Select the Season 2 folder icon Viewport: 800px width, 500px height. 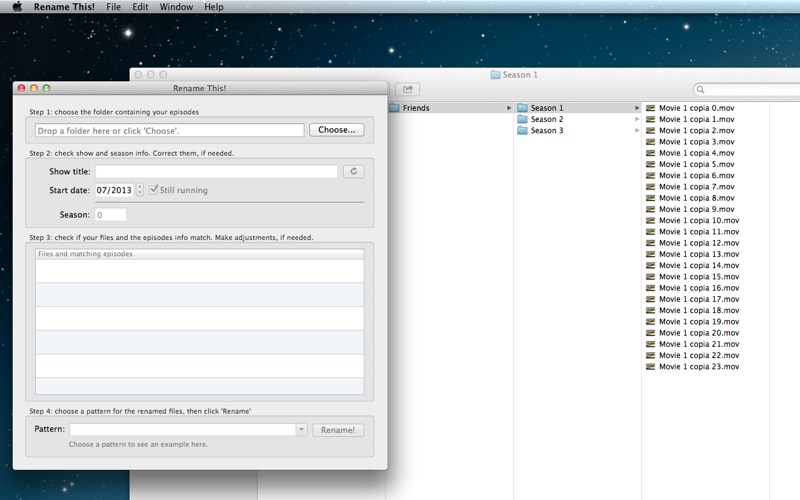tap(522, 119)
